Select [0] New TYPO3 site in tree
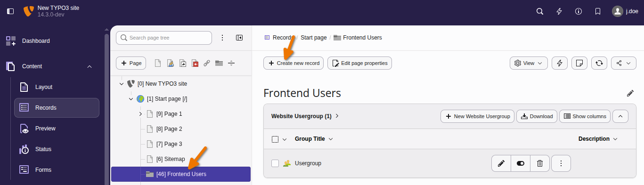The image size is (644, 185). click(x=162, y=84)
